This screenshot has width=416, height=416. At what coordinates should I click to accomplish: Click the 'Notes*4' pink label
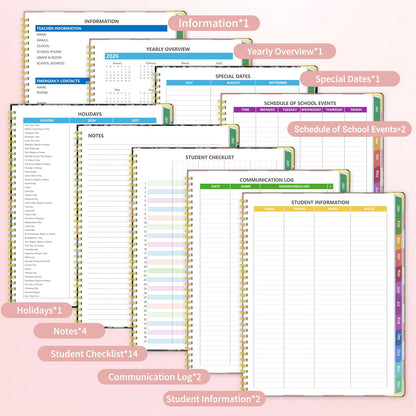click(69, 331)
